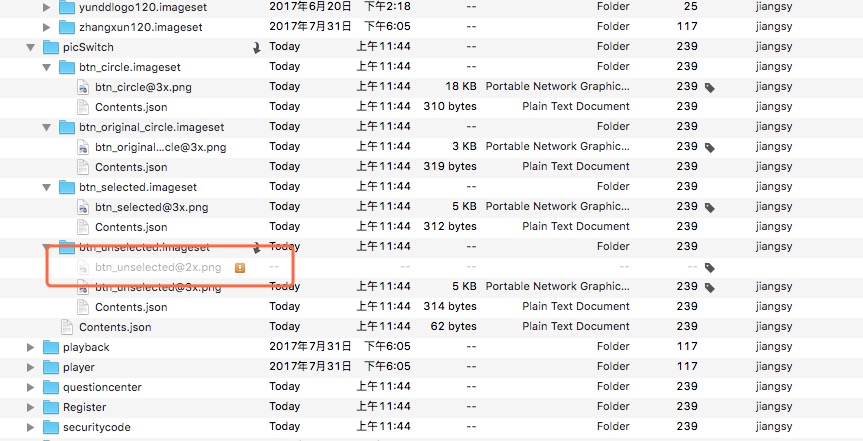The height and width of the screenshot is (441, 863).
Task: Select the player folder row
Action: 432,367
